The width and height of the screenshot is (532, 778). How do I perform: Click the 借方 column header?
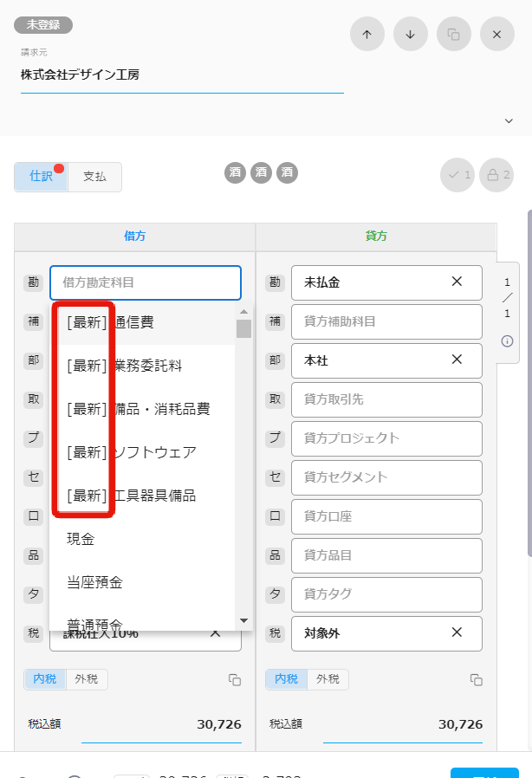click(x=134, y=237)
